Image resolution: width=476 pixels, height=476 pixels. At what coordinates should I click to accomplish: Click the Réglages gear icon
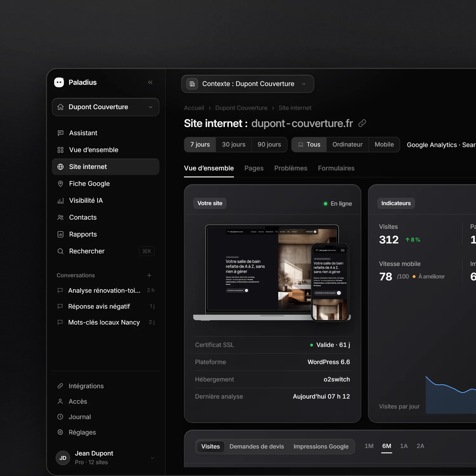tap(60, 432)
